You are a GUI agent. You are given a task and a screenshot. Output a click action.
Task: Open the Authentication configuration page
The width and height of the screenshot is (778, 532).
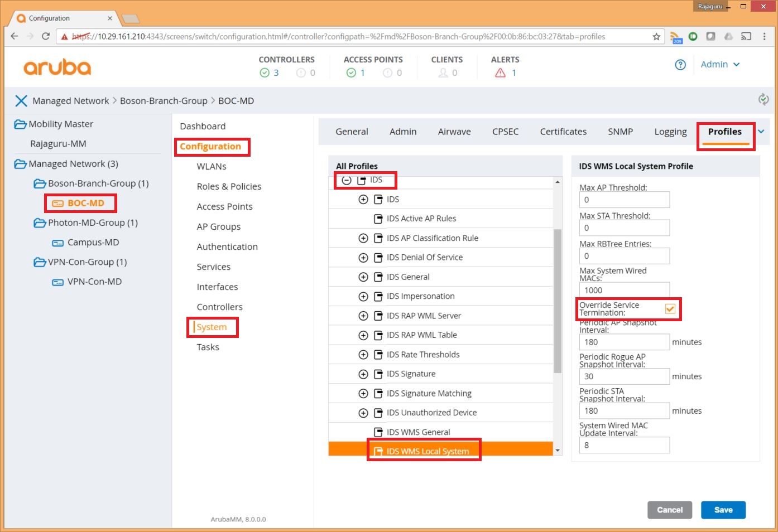227,247
